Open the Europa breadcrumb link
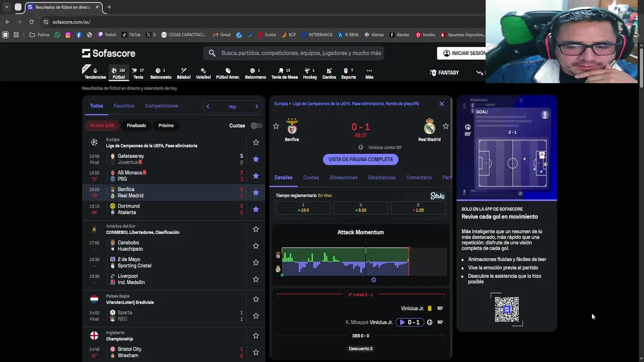644x362 pixels. tap(281, 104)
